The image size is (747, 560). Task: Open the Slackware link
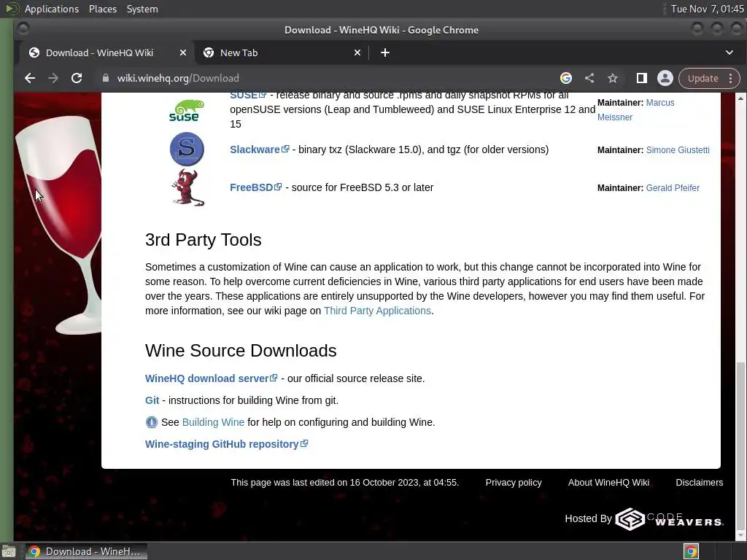259,149
